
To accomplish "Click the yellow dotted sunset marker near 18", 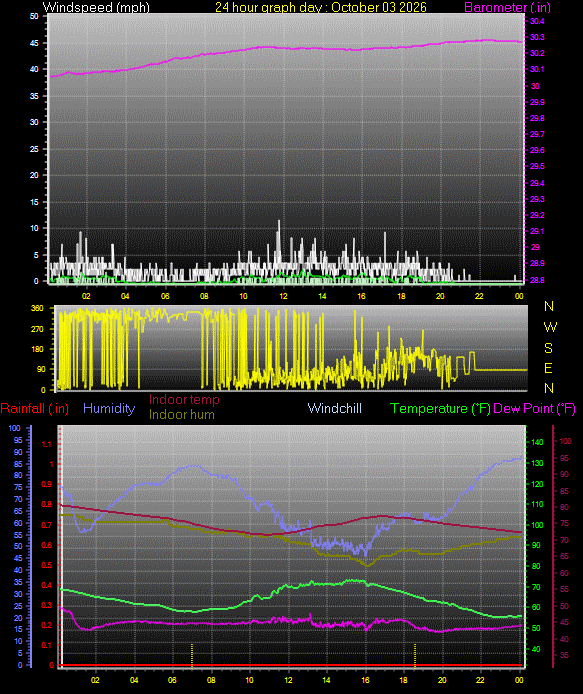I will [x=415, y=655].
